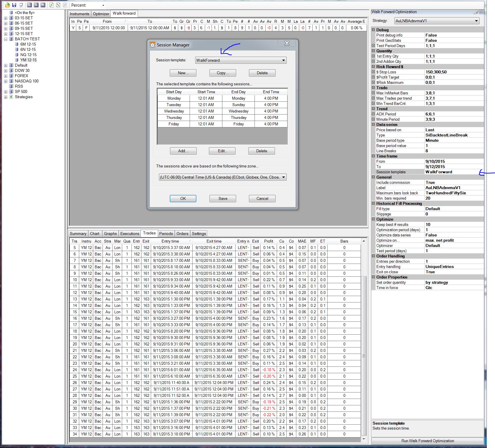Click the 'b' backtest toolbar icon

(29, 5)
